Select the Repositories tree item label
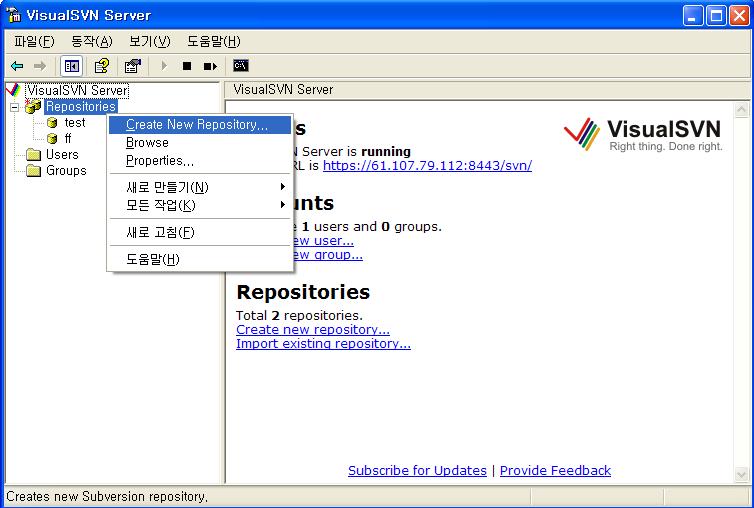The image size is (754, 508). (x=81, y=106)
